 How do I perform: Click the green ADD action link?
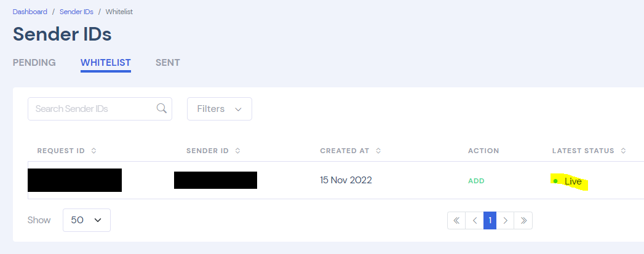coord(476,181)
